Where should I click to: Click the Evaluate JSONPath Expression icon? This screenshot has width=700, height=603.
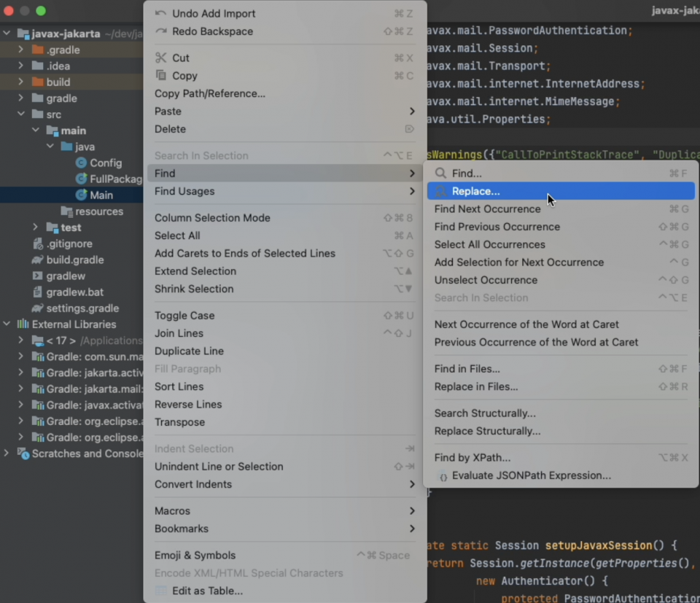tap(443, 475)
